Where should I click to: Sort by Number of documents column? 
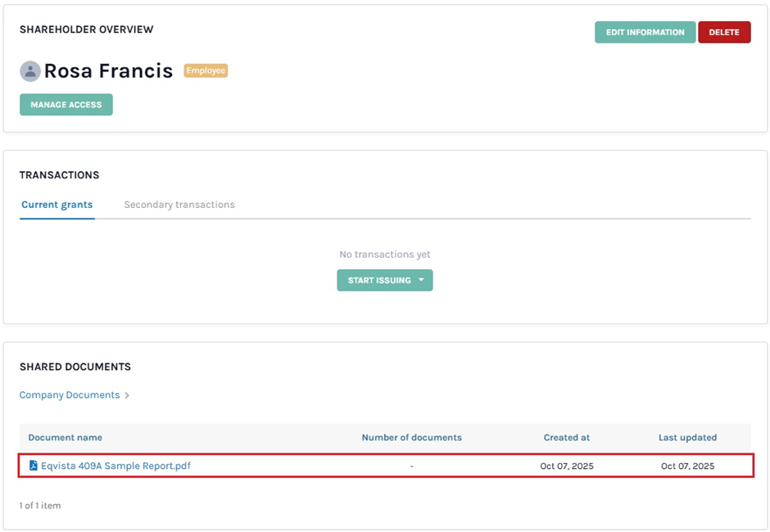tap(411, 438)
